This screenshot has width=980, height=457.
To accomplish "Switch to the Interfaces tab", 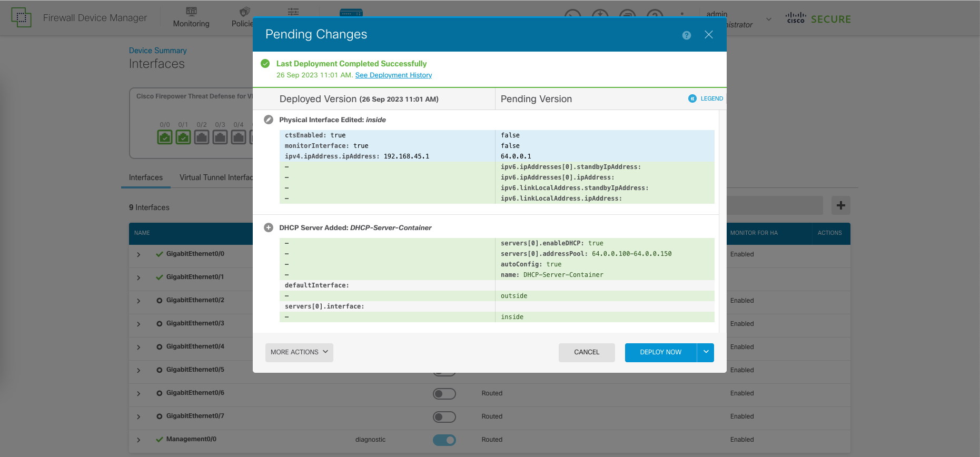I will 146,178.
